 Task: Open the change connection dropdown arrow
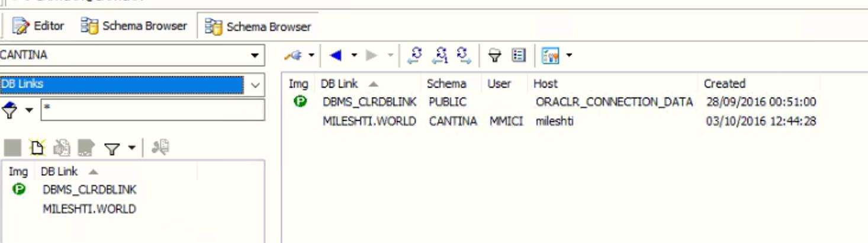pyautogui.click(x=311, y=55)
